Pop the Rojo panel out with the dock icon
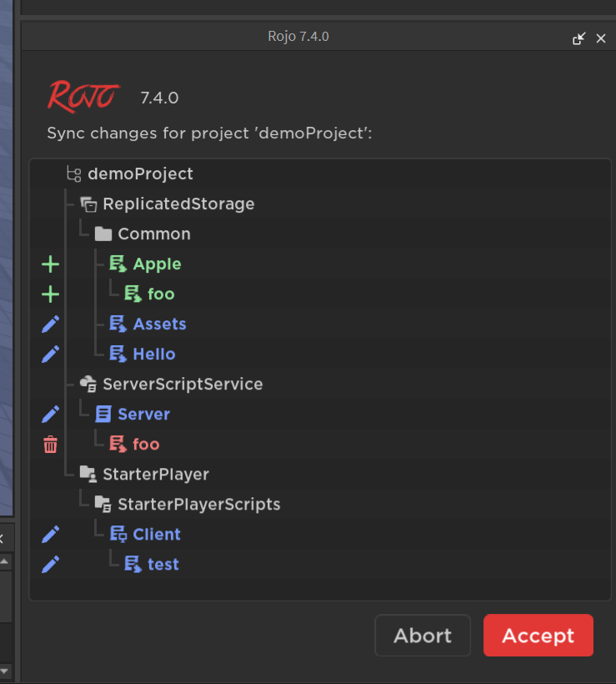Viewport: 616px width, 684px height. click(x=578, y=39)
